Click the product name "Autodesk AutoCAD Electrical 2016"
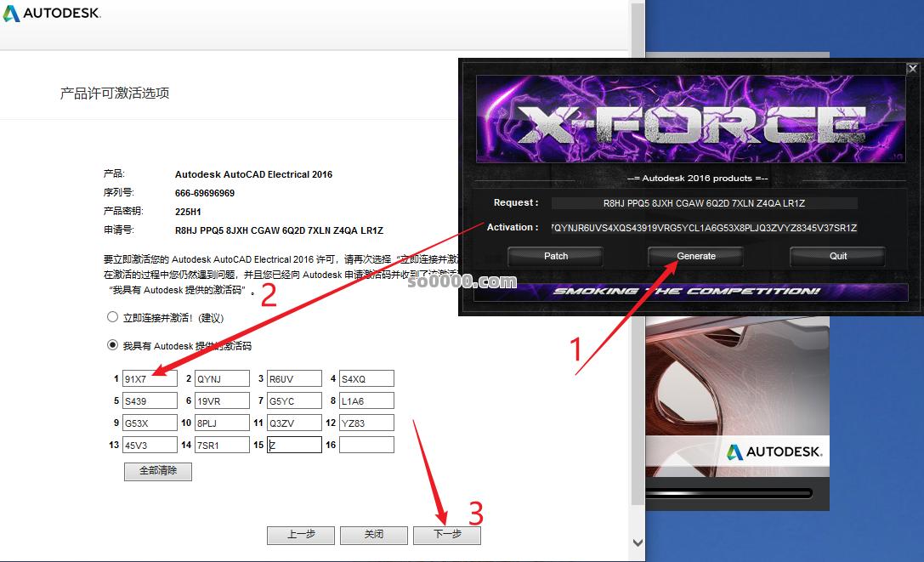The height and width of the screenshot is (562, 924). pos(253,174)
